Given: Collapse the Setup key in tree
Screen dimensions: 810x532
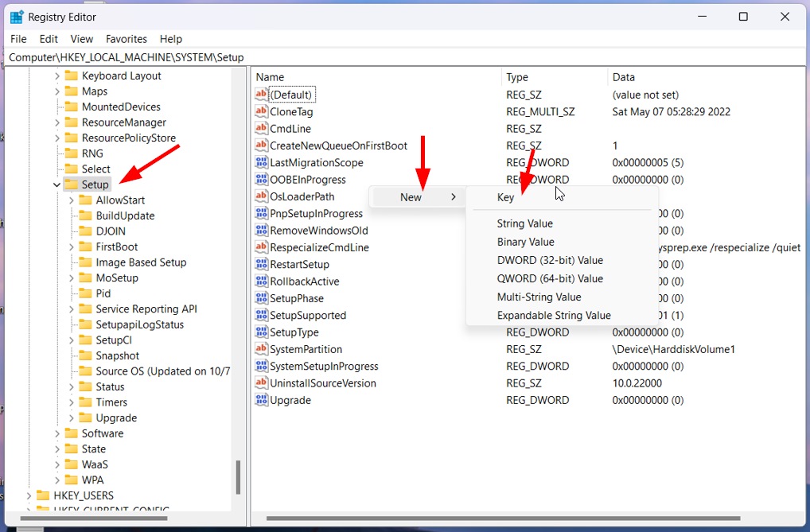Looking at the screenshot, I should 56,184.
